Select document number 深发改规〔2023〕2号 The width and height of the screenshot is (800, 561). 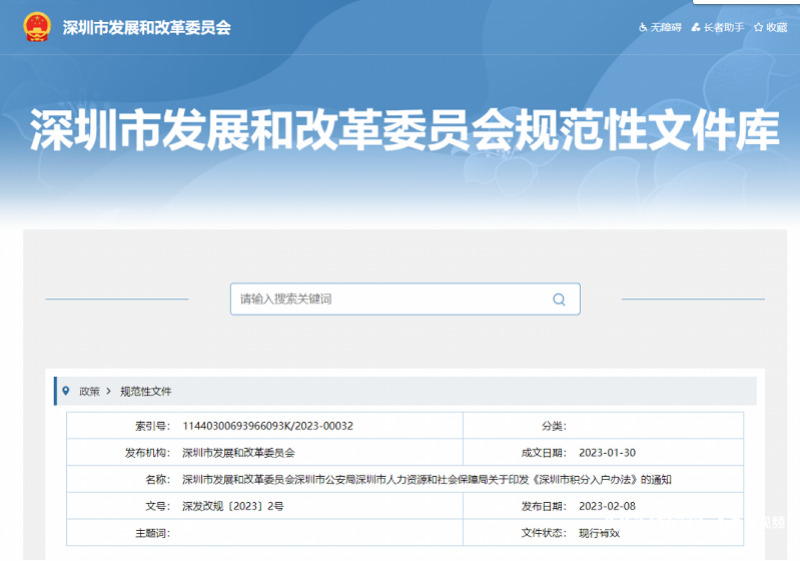233,506
